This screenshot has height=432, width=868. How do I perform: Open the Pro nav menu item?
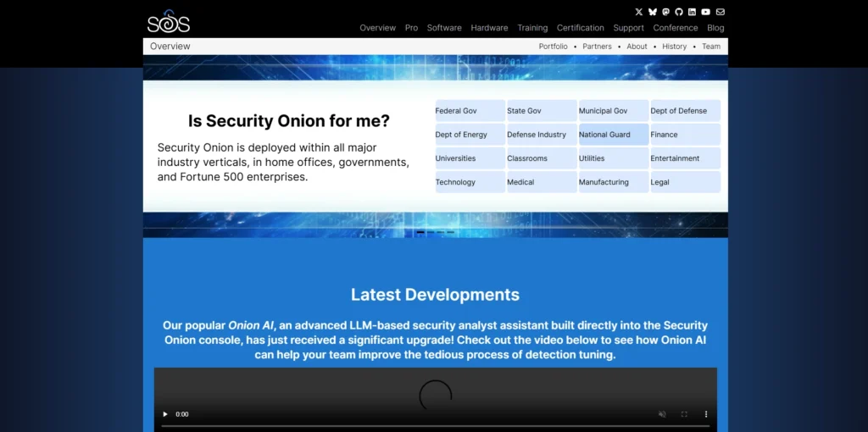pos(411,28)
